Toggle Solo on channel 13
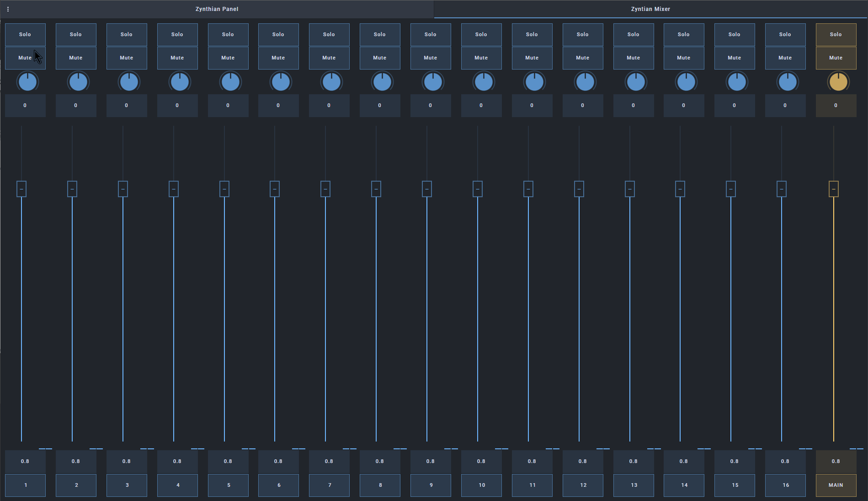The height and width of the screenshot is (501, 868). click(x=634, y=35)
